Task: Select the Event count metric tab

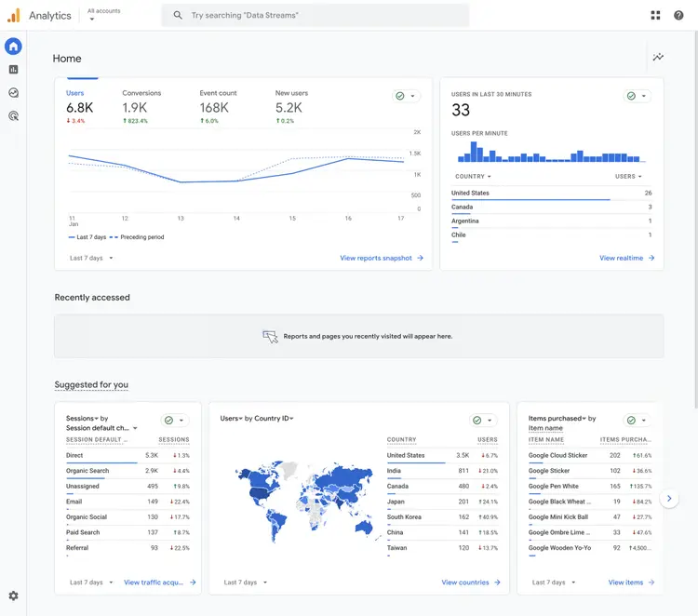Action: (218, 107)
